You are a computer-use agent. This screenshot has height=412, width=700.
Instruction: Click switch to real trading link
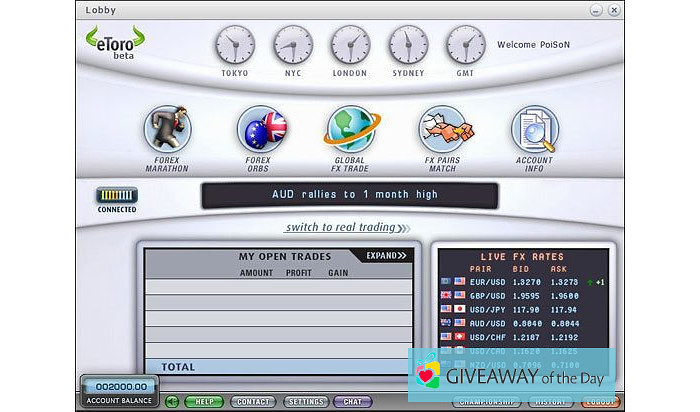click(x=340, y=227)
